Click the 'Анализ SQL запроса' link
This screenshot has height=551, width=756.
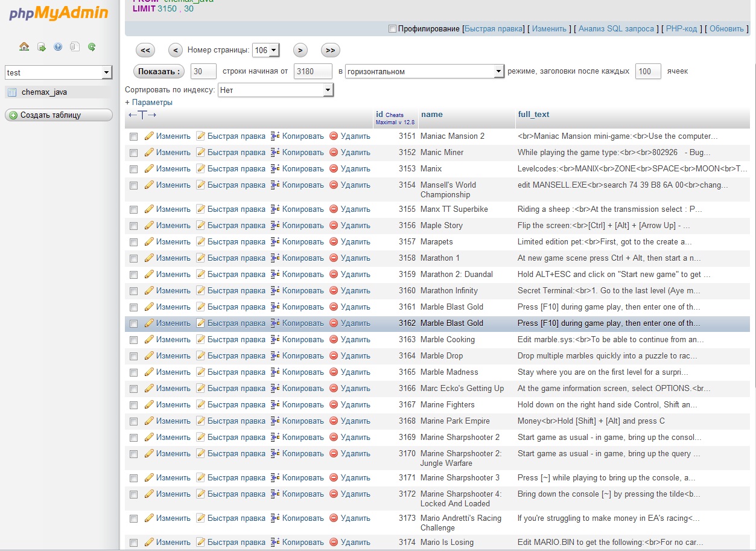(x=615, y=29)
